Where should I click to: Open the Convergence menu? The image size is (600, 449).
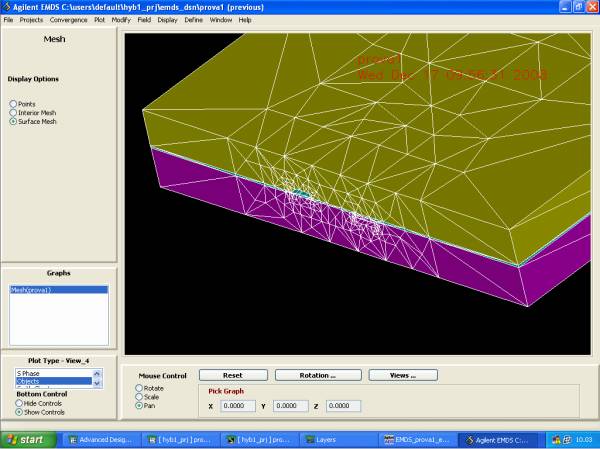[x=68, y=20]
